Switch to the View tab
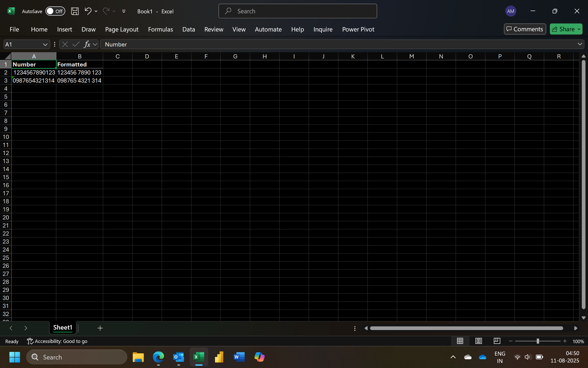 [x=239, y=29]
